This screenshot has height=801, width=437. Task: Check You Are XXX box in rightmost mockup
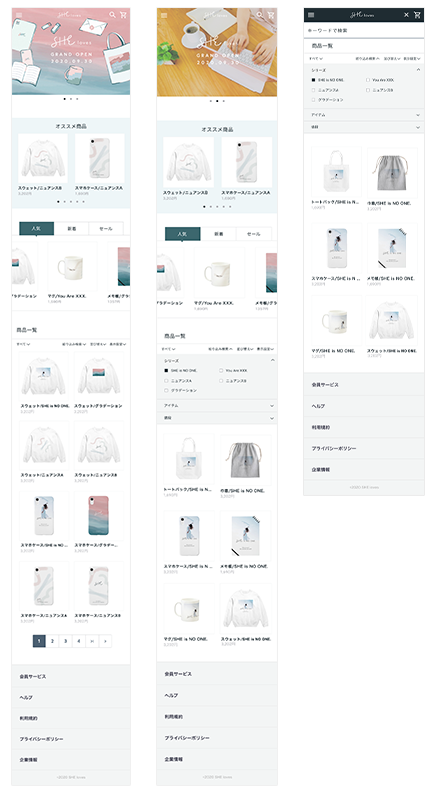pyautogui.click(x=367, y=80)
